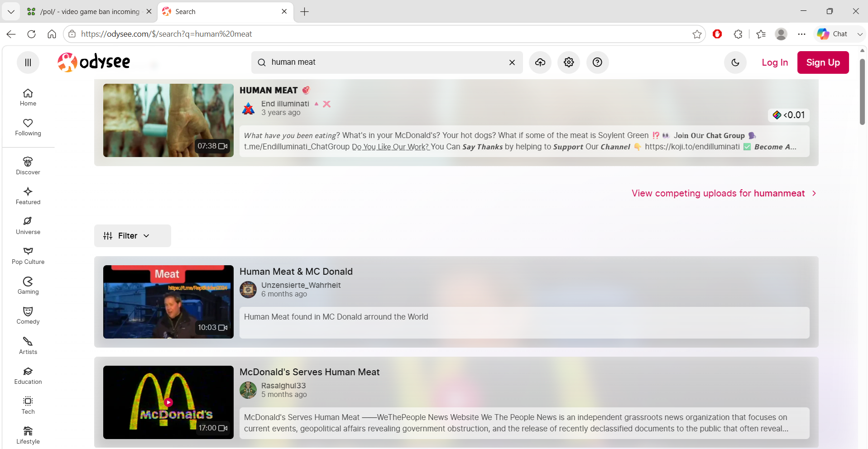Open the help question mark button

598,62
